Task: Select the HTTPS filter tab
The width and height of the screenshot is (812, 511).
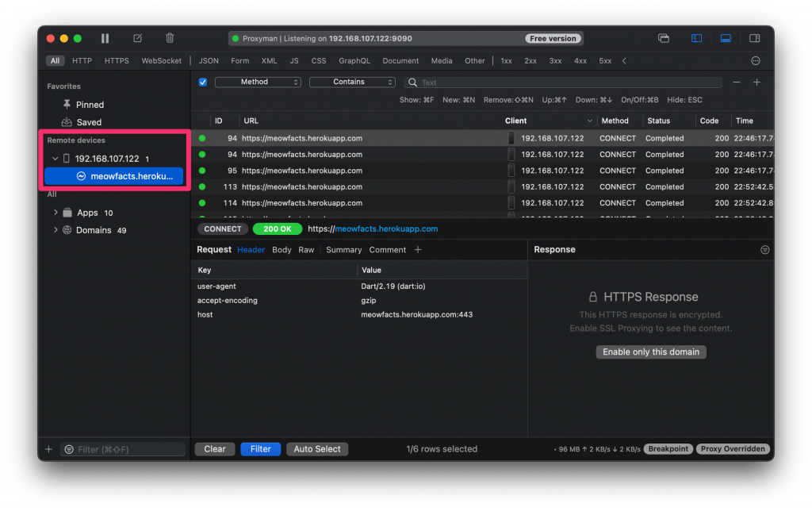Action: (x=117, y=60)
